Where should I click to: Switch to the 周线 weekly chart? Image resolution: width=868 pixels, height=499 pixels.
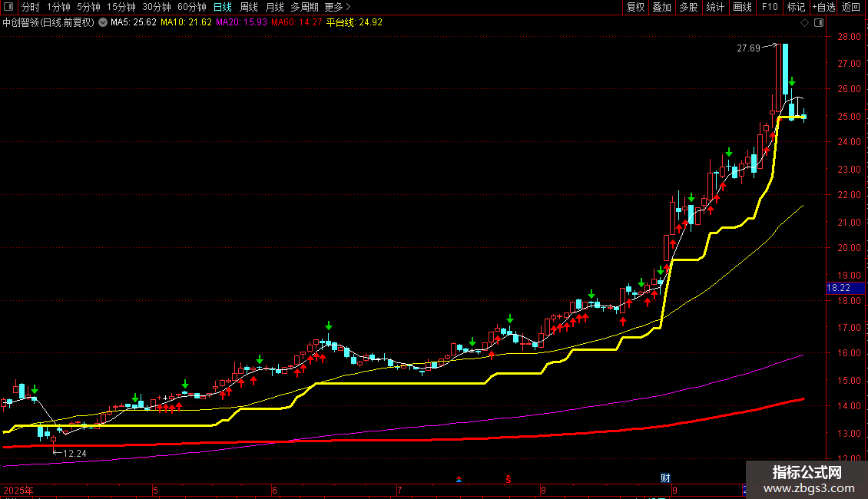(x=249, y=7)
